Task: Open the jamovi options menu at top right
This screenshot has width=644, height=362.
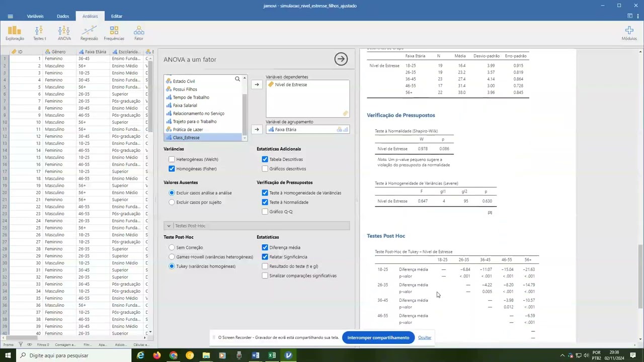Action: (x=639, y=16)
